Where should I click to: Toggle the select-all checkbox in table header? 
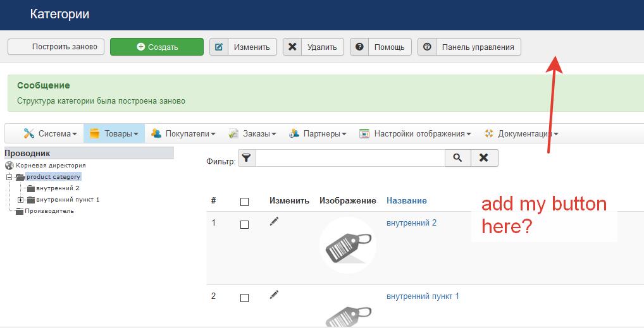244,202
